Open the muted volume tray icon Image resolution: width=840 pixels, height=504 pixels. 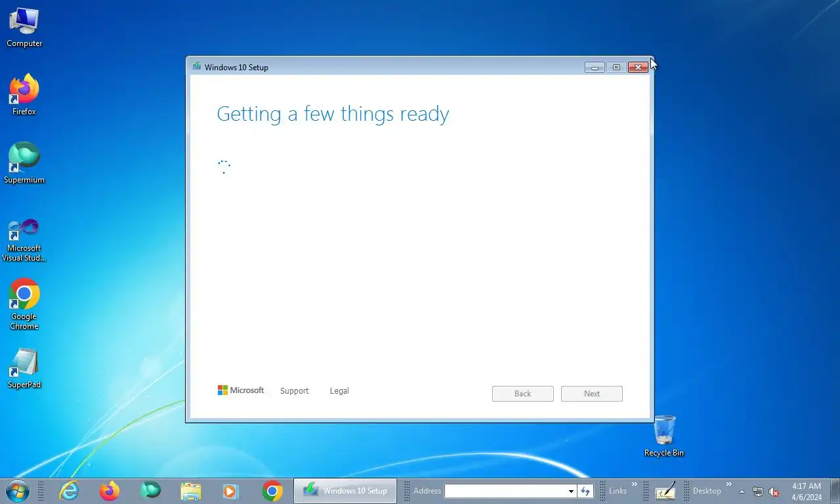(x=774, y=492)
